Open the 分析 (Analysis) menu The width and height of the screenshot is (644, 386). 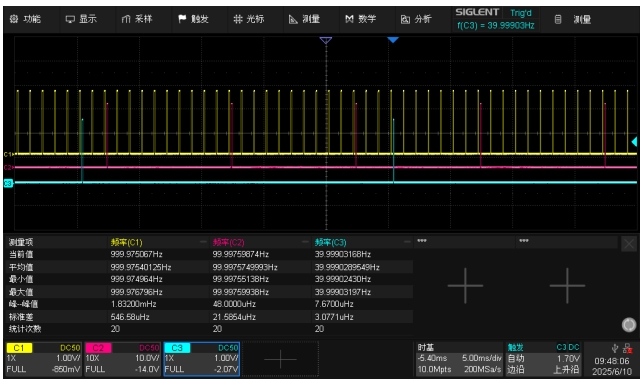click(x=416, y=19)
